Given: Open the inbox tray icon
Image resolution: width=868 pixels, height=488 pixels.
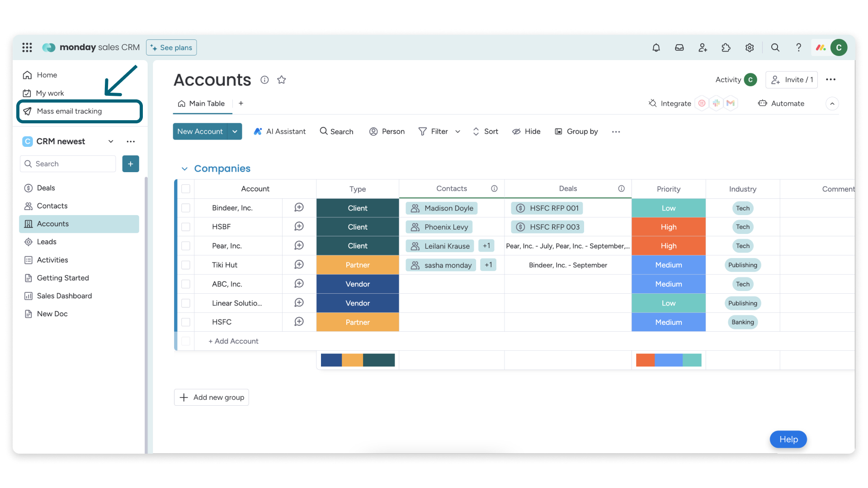Looking at the screenshot, I should tap(679, 47).
